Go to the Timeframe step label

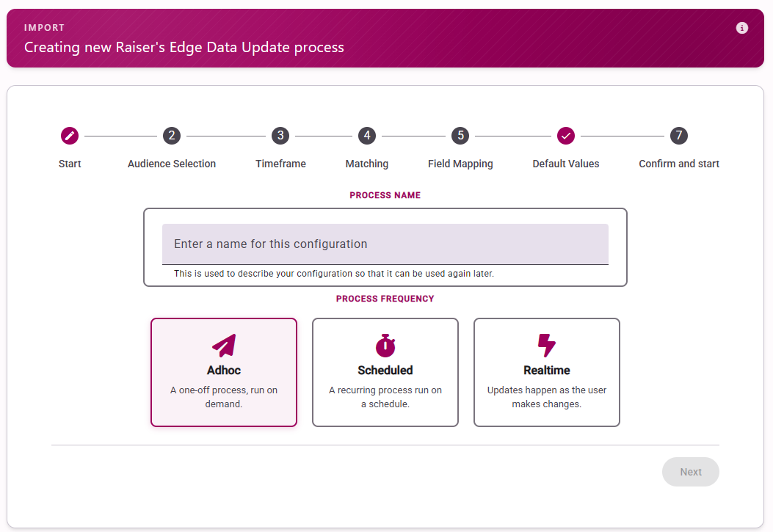click(280, 164)
